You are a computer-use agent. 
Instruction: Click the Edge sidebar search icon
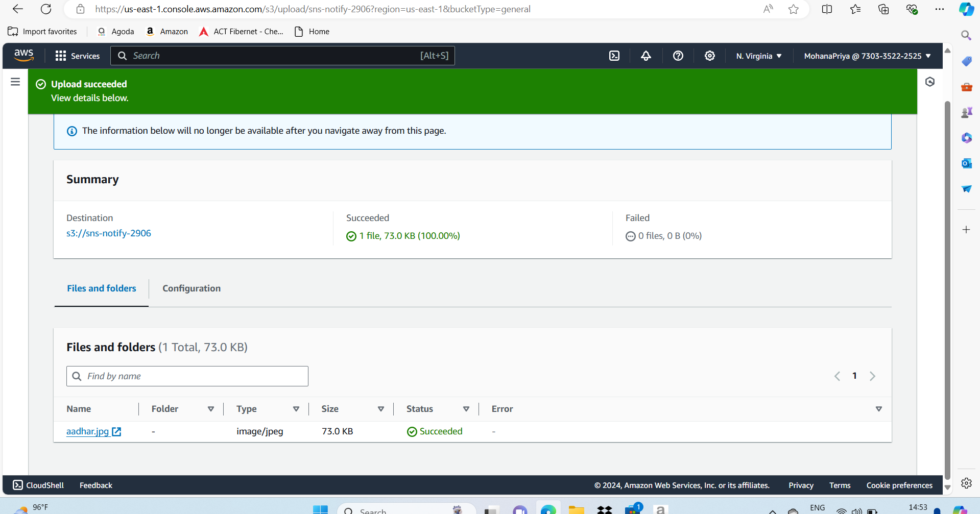pyautogui.click(x=966, y=35)
